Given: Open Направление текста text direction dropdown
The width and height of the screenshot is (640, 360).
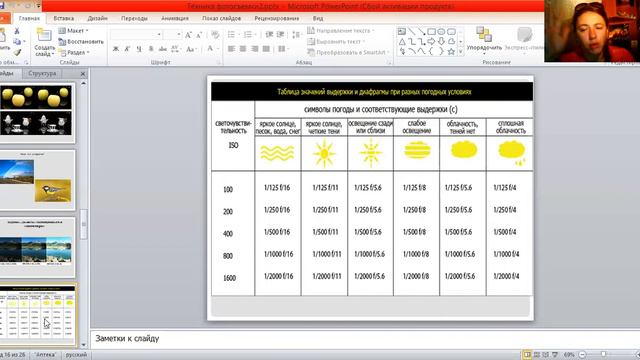Looking at the screenshot, I should click(x=340, y=31).
